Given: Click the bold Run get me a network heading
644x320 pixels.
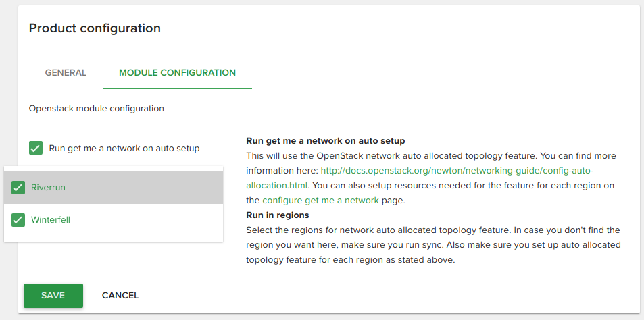Looking at the screenshot, I should pos(326,140).
